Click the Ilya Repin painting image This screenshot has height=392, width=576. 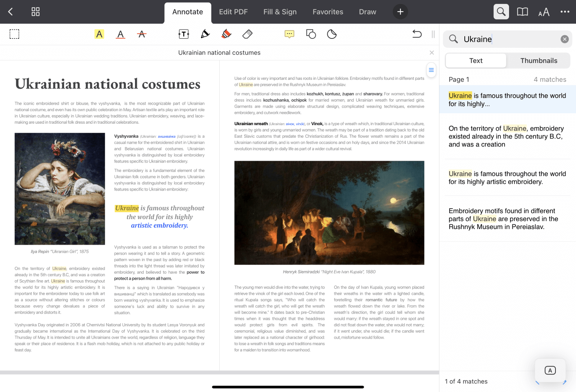point(60,189)
